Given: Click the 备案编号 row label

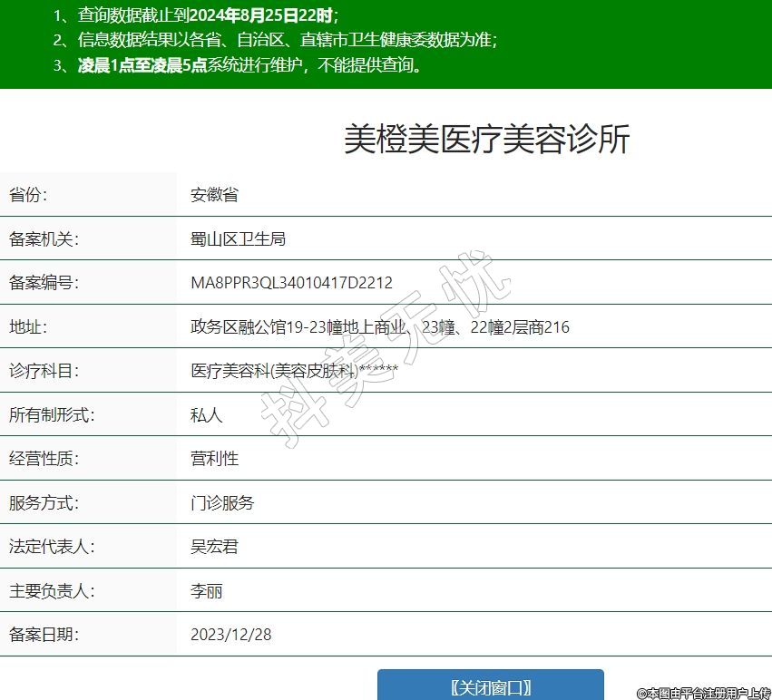Looking at the screenshot, I should [44, 283].
